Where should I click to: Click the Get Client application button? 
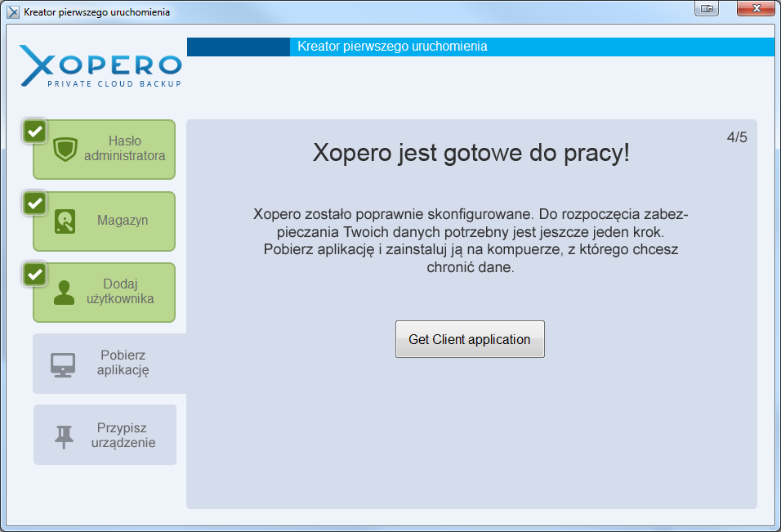[x=470, y=339]
